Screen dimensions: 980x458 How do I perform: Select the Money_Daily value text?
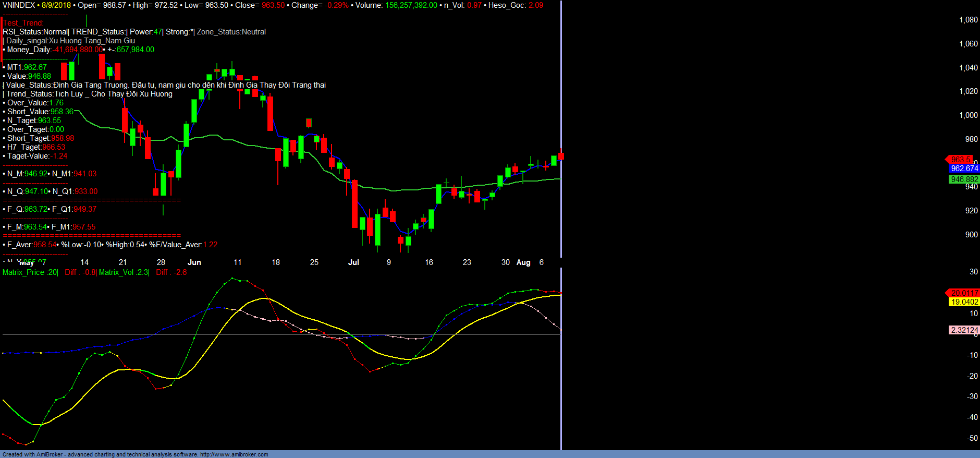78,50
